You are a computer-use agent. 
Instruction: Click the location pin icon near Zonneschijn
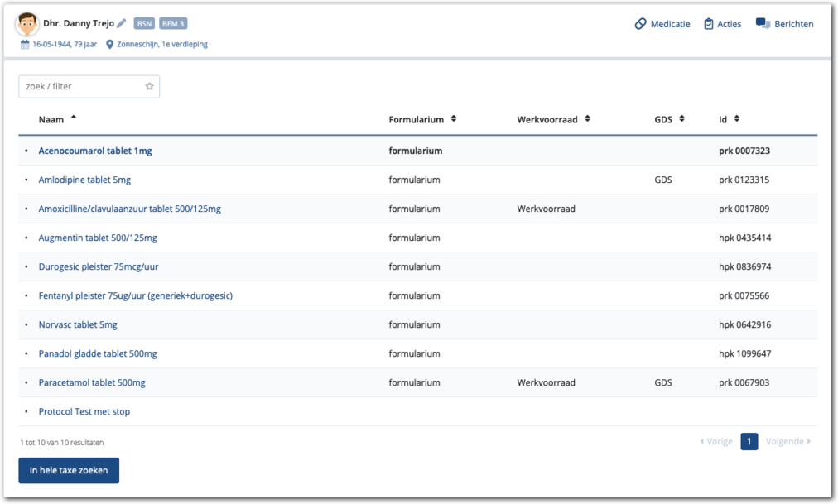coord(109,45)
